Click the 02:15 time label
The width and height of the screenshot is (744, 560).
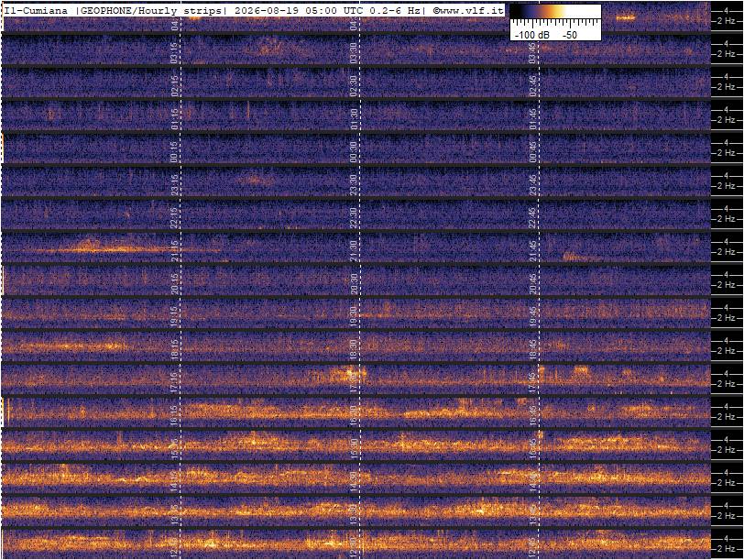click(174, 85)
